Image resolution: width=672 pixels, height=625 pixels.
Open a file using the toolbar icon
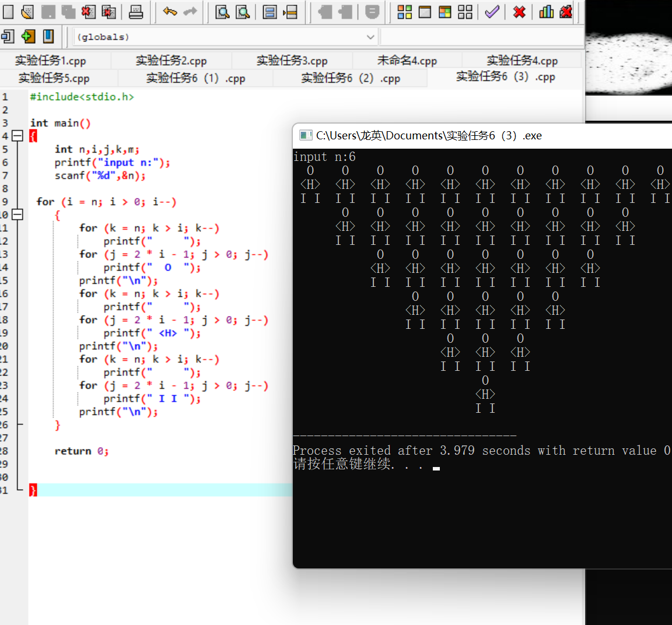(x=27, y=12)
